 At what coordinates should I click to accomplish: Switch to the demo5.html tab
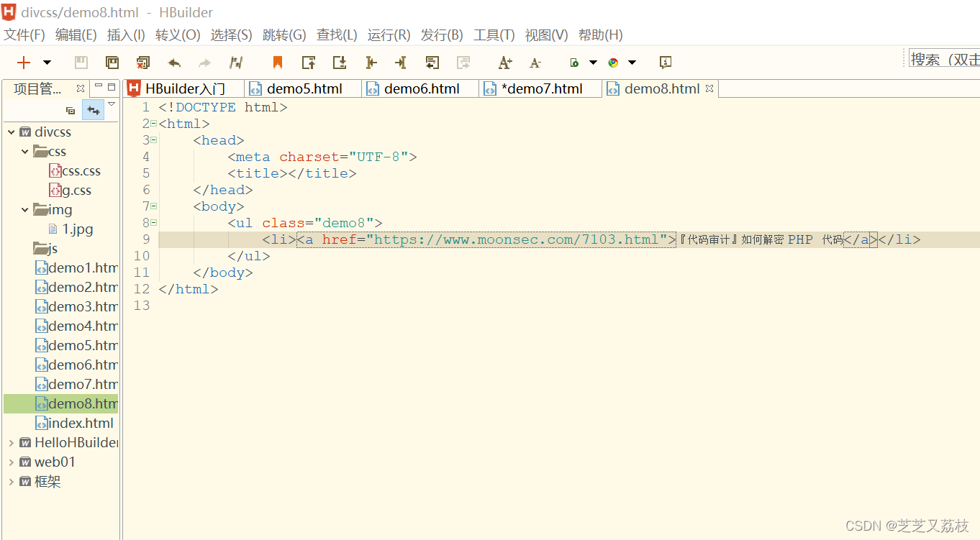304,88
